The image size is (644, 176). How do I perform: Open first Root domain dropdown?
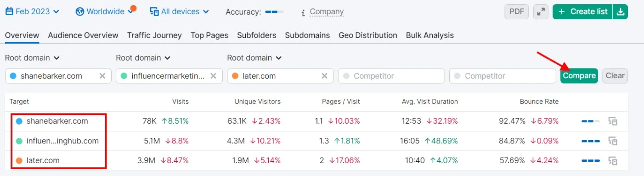[32, 58]
